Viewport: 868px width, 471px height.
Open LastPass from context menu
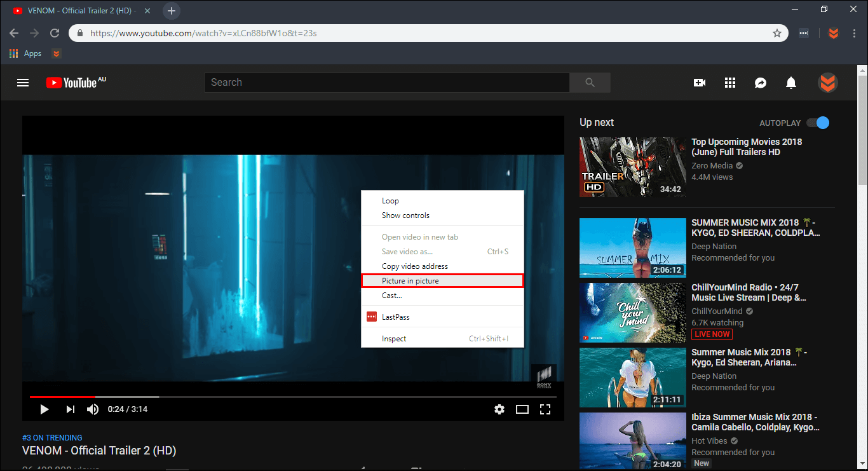pyautogui.click(x=442, y=317)
